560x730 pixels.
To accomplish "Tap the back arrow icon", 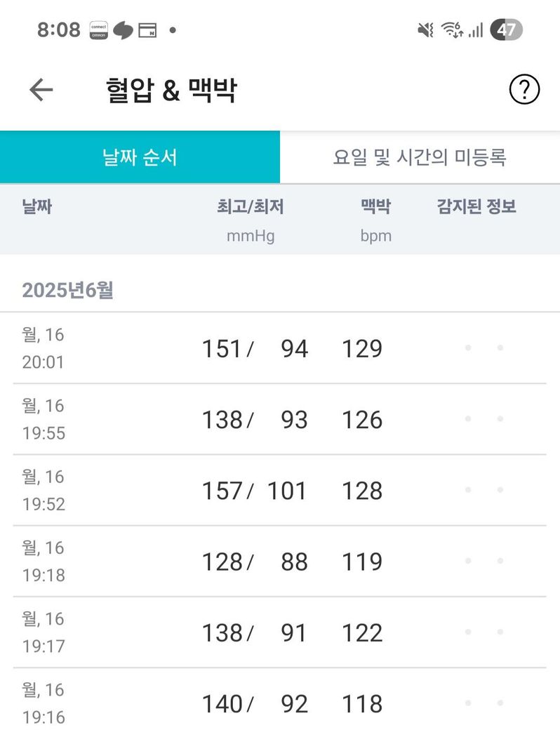I will coord(41,90).
